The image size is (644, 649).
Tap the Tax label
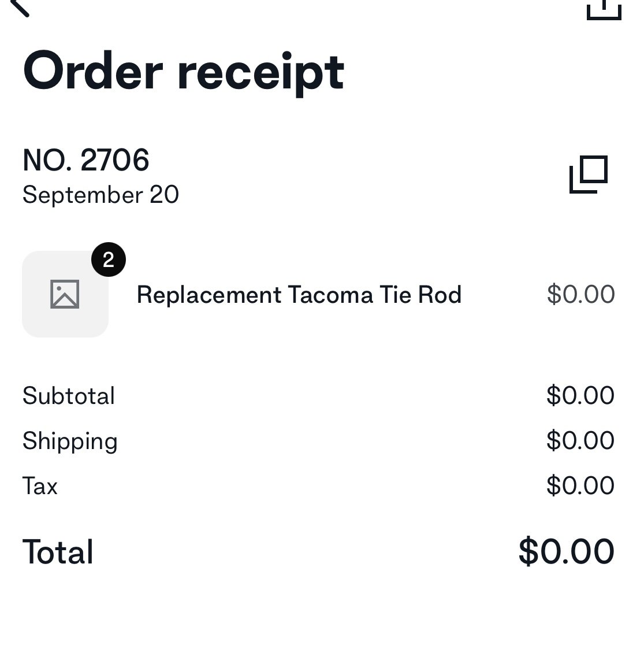pyautogui.click(x=40, y=486)
